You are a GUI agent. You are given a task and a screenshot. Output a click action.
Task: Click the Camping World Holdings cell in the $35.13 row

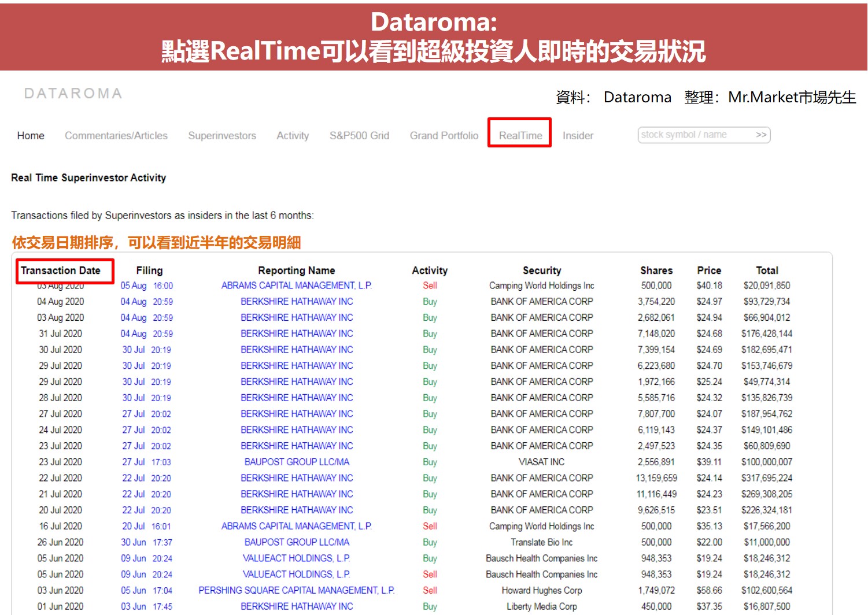542,526
